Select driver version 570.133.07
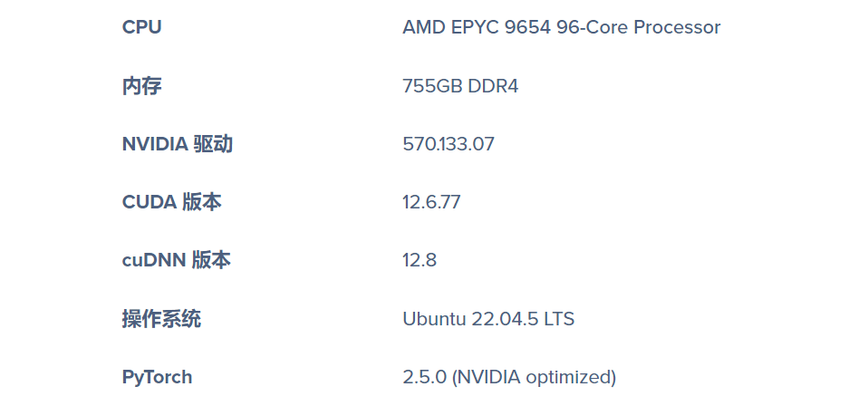 click(x=448, y=144)
